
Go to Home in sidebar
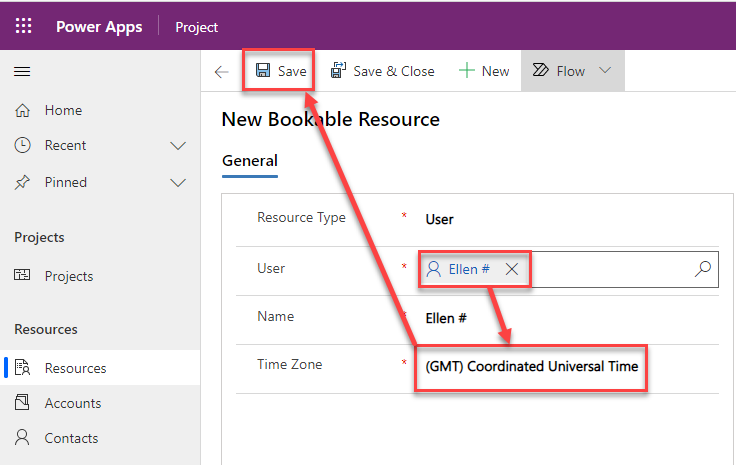(63, 110)
